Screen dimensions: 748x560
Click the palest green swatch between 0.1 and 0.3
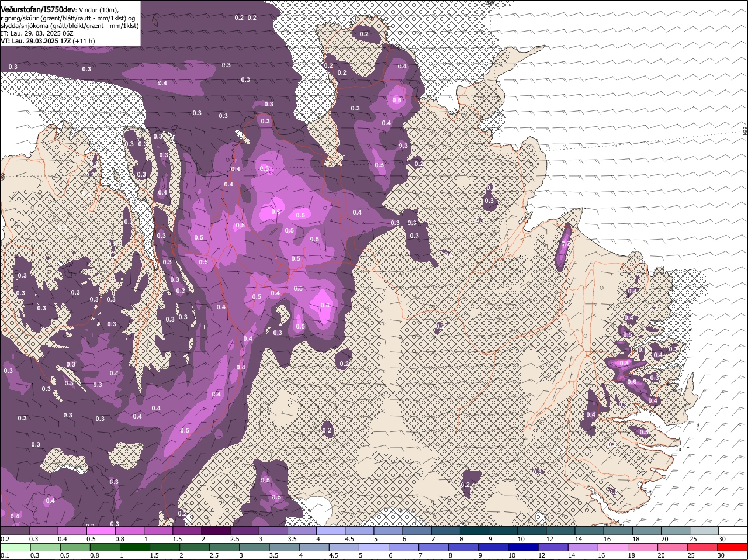15,547
